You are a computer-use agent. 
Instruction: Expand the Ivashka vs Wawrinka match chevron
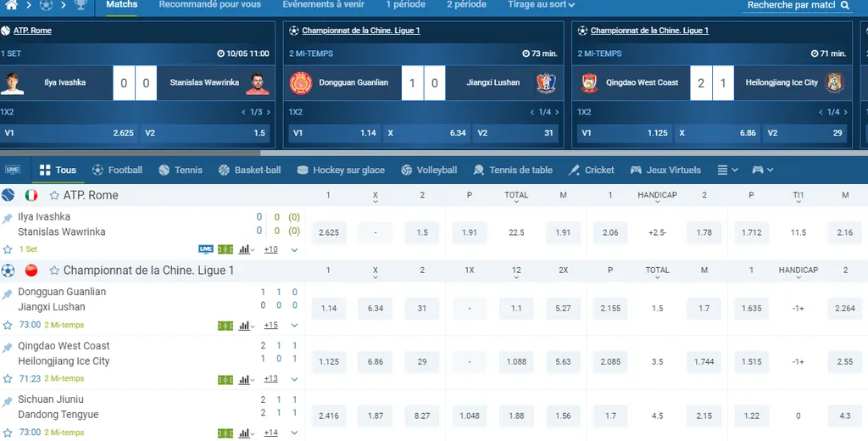[x=294, y=250]
